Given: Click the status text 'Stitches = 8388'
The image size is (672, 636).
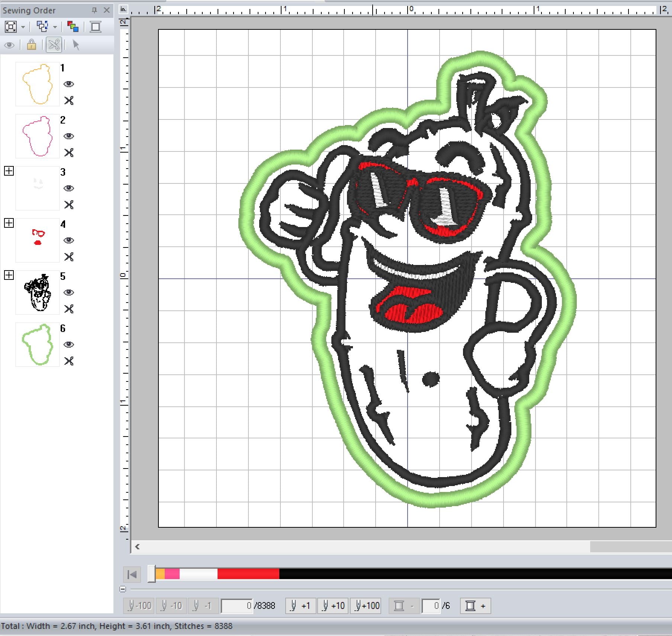Looking at the screenshot, I should 203,626.
